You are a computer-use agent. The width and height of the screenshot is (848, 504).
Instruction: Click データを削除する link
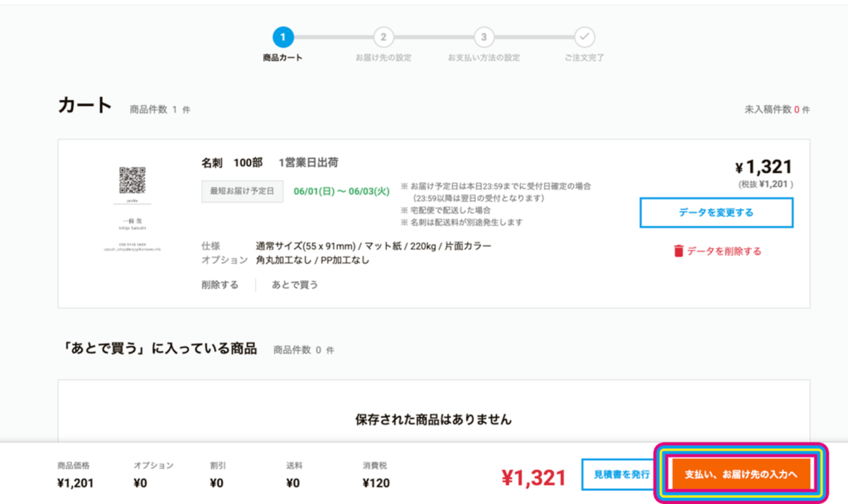(724, 252)
